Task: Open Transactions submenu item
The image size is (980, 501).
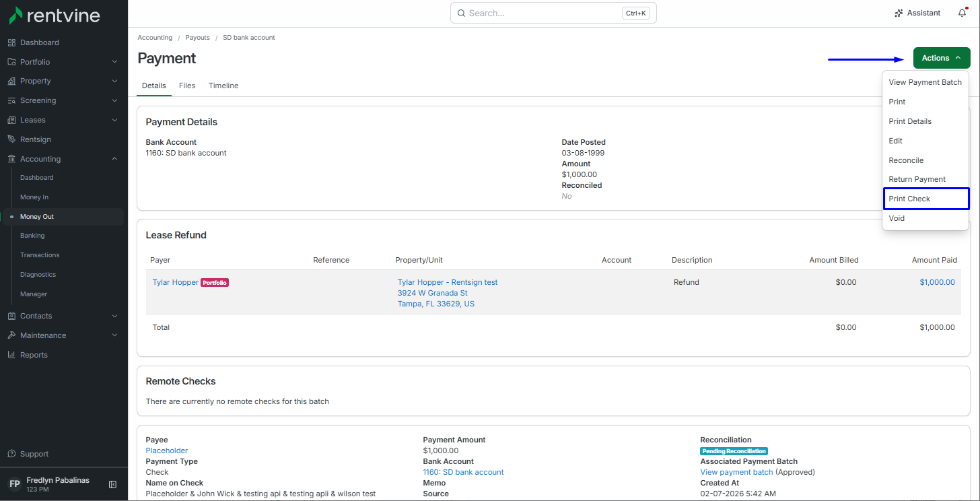Action: coord(40,255)
